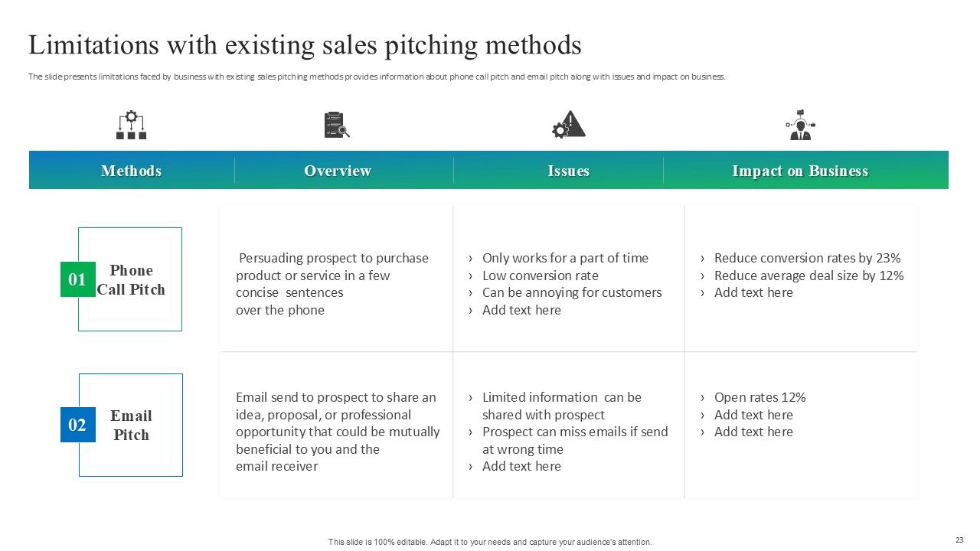Click the phone pitch overview text cell

pos(332,284)
